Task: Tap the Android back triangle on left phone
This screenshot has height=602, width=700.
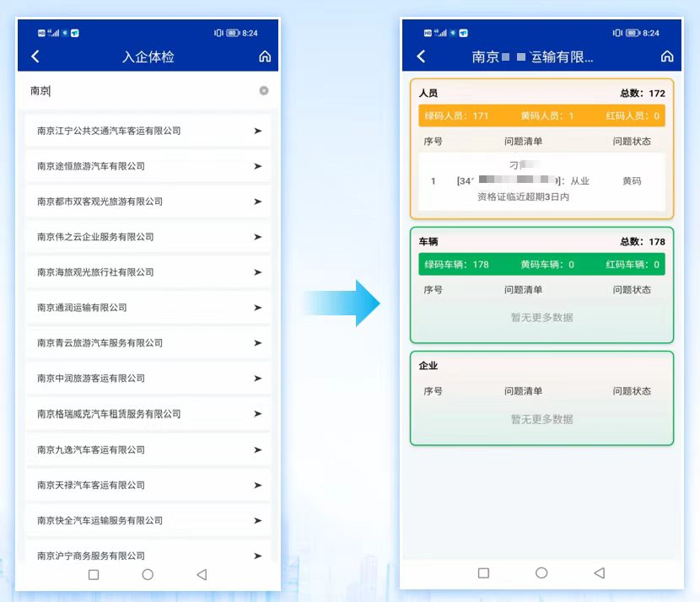Action: pos(202,574)
